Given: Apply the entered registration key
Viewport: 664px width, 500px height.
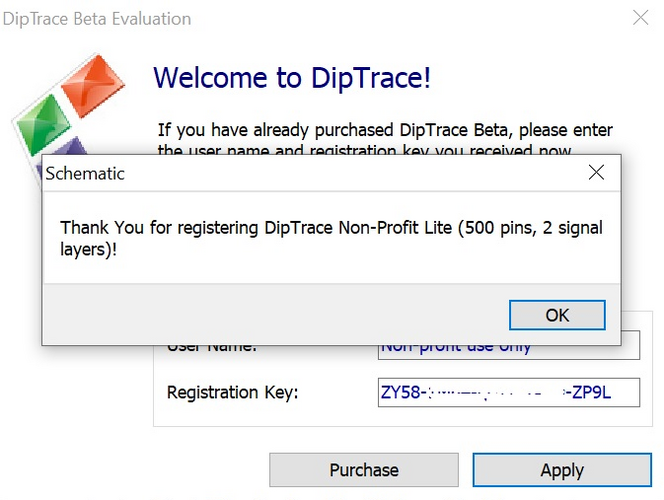Looking at the screenshot, I should 562,470.
